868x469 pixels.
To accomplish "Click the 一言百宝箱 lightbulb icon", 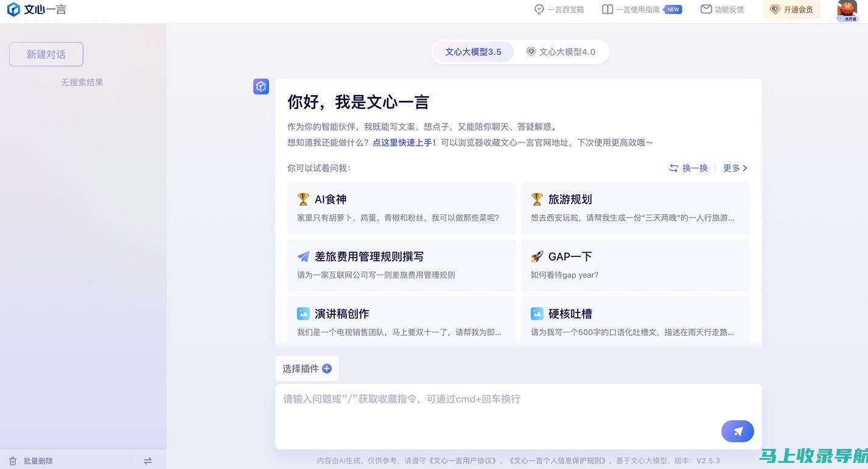I will tap(539, 9).
